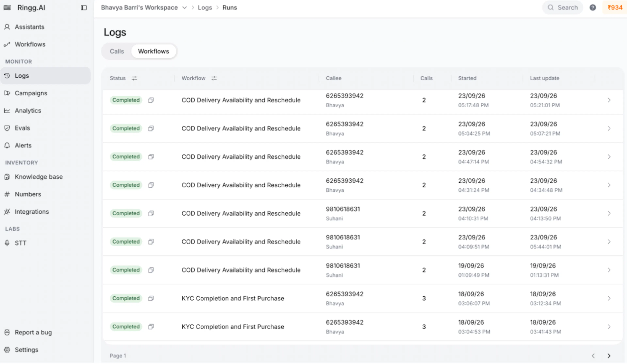Filter by Workflow column icon

(214, 78)
